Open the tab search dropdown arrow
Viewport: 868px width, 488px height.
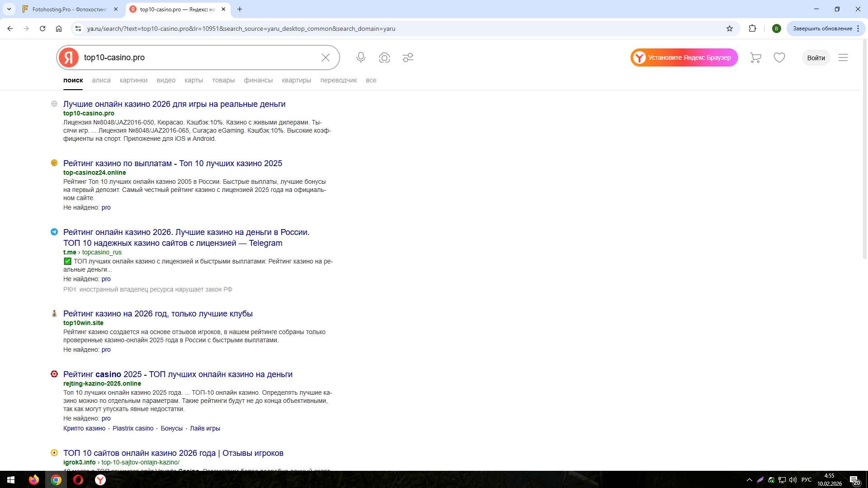[x=9, y=9]
